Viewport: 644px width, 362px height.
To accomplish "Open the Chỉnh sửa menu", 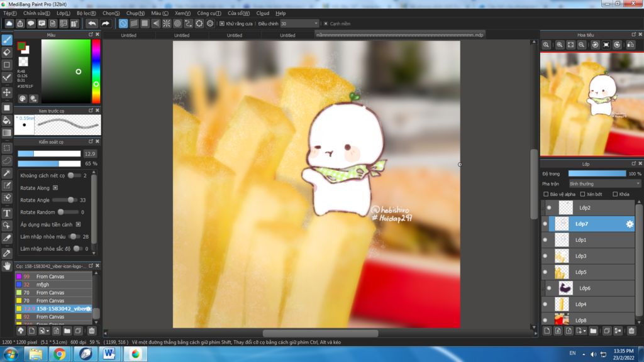I will [36, 13].
